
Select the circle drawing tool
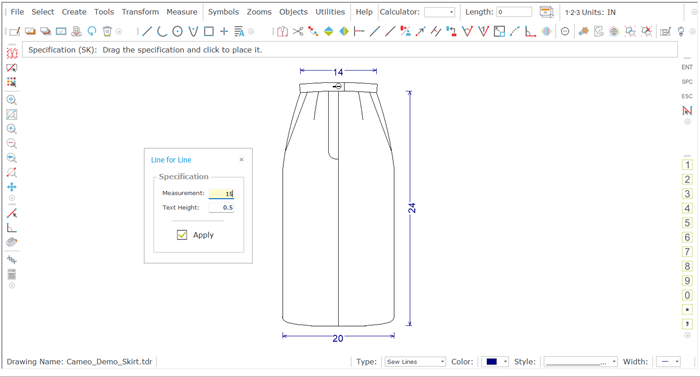point(177,31)
